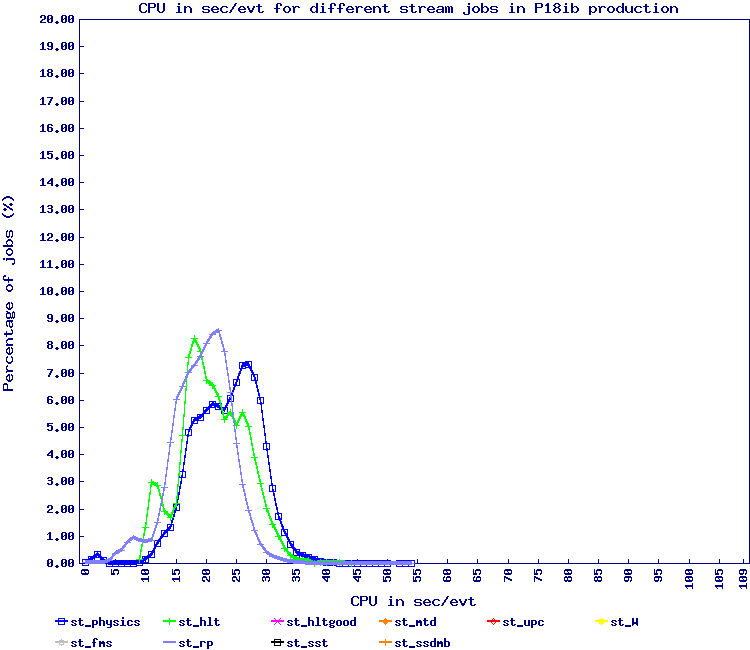This screenshot has width=750, height=650.
Task: Click the x-axis tick label 70
Action: click(x=508, y=575)
